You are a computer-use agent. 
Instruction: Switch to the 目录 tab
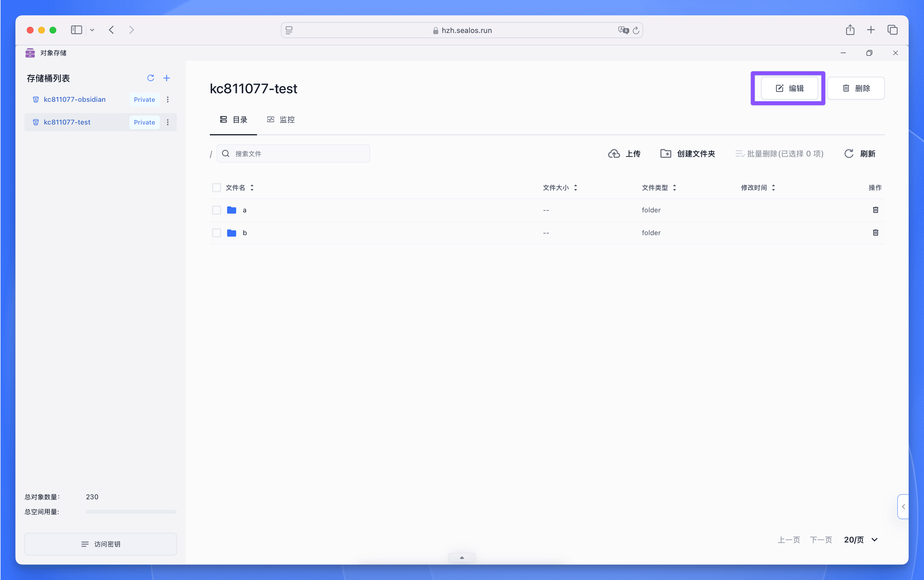point(233,120)
